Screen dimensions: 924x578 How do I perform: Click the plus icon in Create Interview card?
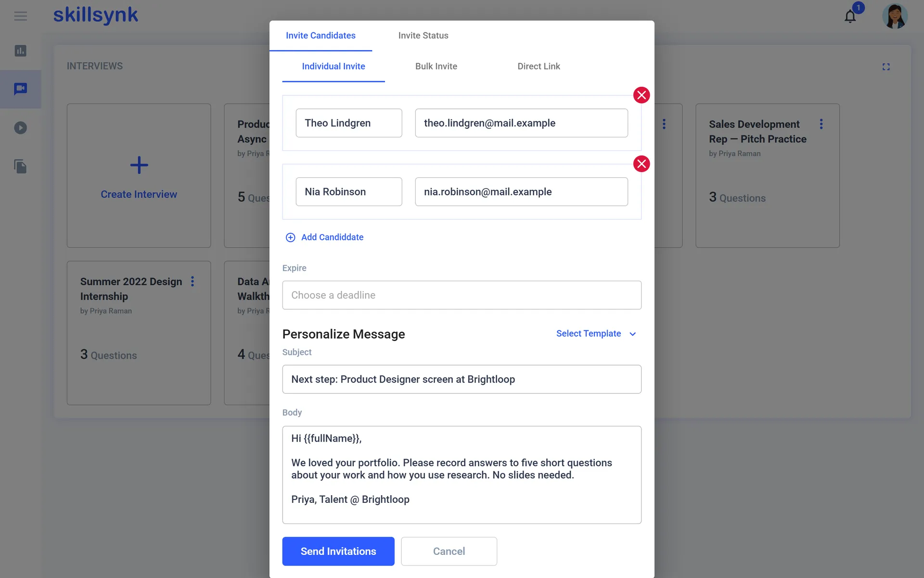tap(139, 165)
